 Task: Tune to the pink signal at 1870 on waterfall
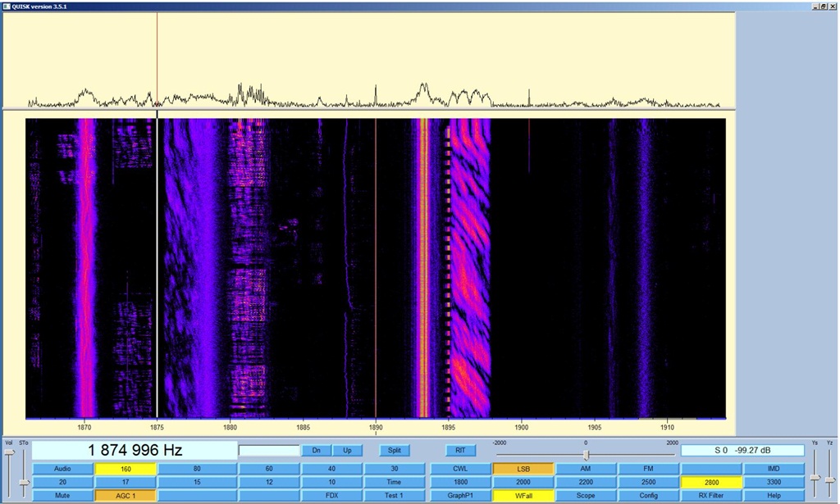(87, 267)
